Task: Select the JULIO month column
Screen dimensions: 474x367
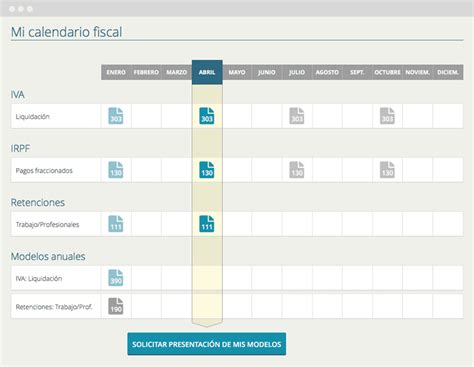Action: [297, 72]
